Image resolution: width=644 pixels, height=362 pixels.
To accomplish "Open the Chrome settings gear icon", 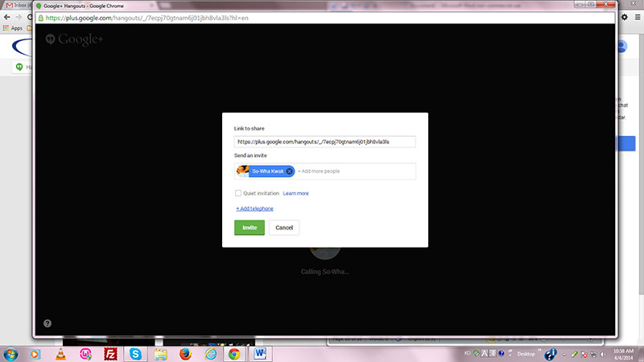I will [624, 17].
